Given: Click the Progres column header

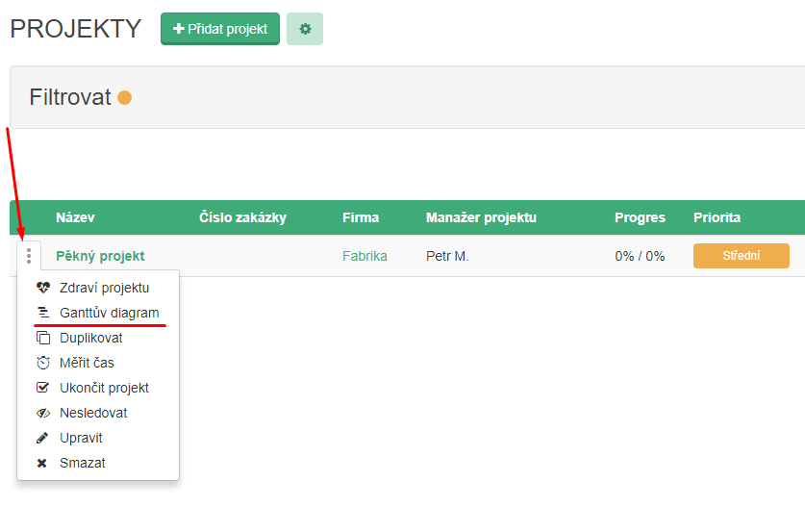Looking at the screenshot, I should tap(640, 217).
